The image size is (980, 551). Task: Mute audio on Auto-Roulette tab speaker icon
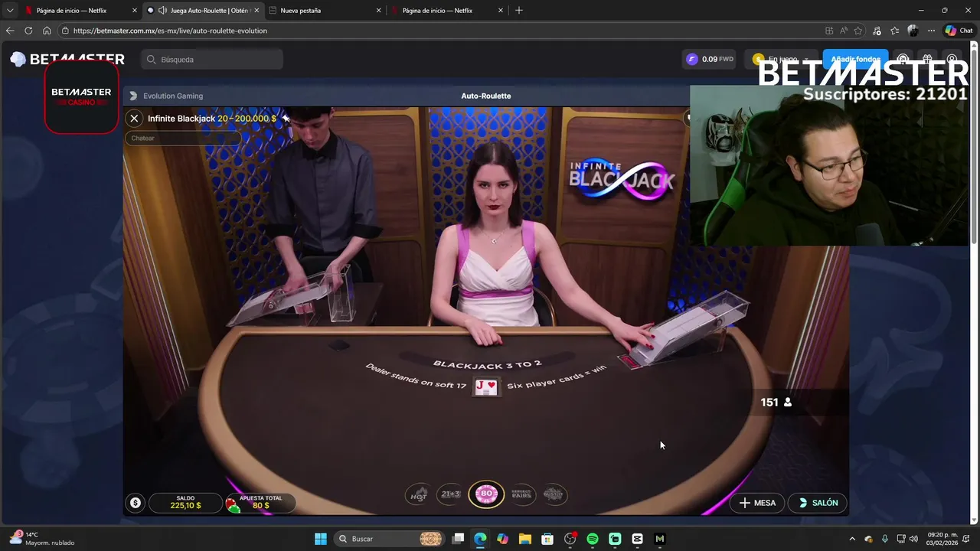(162, 11)
